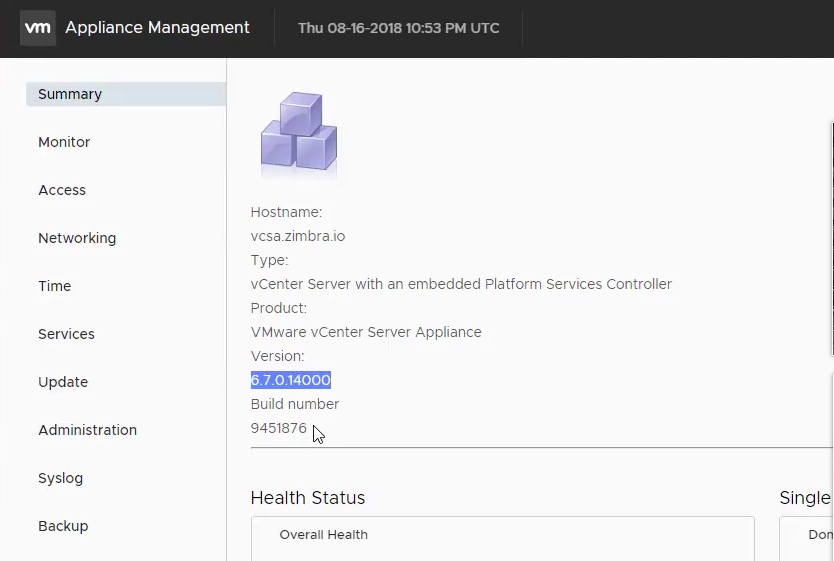Click VMware vCenter Server Appliance text
Image resolution: width=834 pixels, height=561 pixels.
pyautogui.click(x=366, y=332)
